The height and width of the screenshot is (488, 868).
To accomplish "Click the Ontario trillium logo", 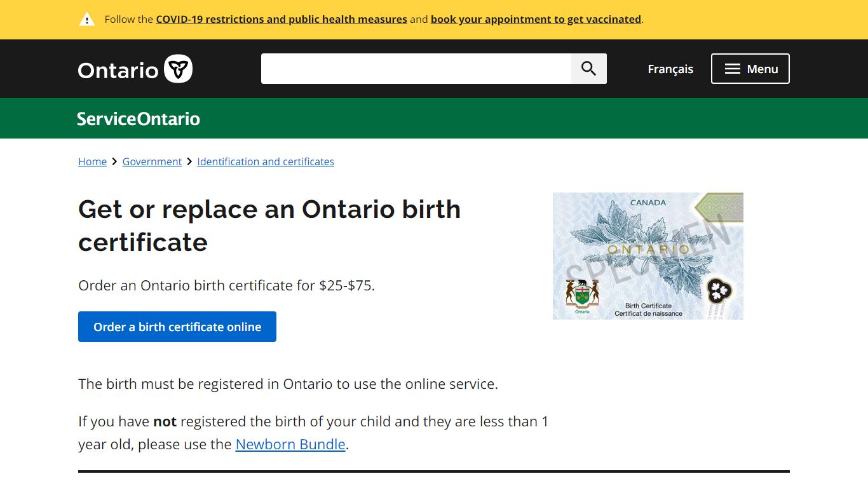I will [x=135, y=69].
